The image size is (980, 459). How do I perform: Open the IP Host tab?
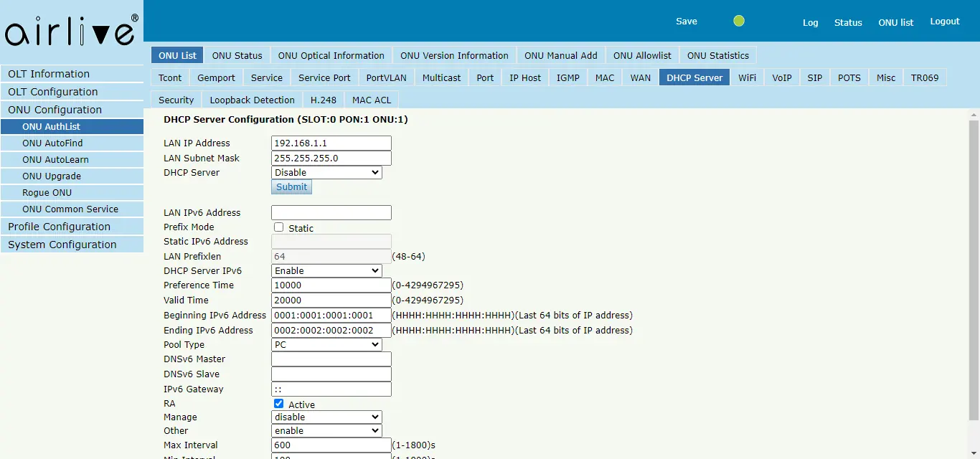click(x=525, y=77)
